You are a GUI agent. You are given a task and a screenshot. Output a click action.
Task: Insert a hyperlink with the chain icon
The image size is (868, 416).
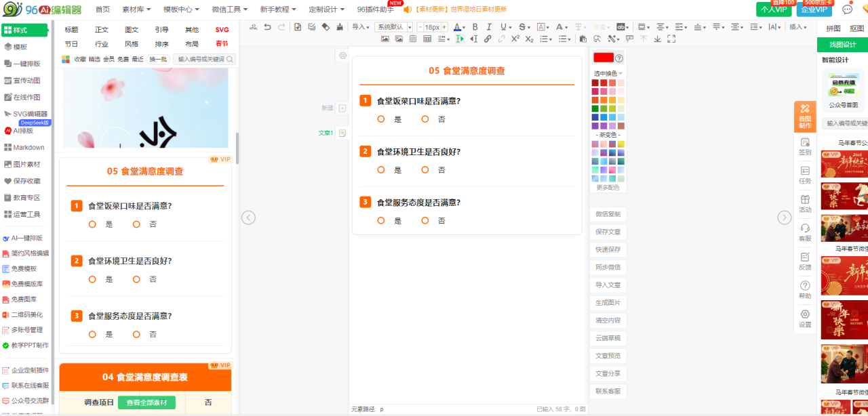click(487, 39)
